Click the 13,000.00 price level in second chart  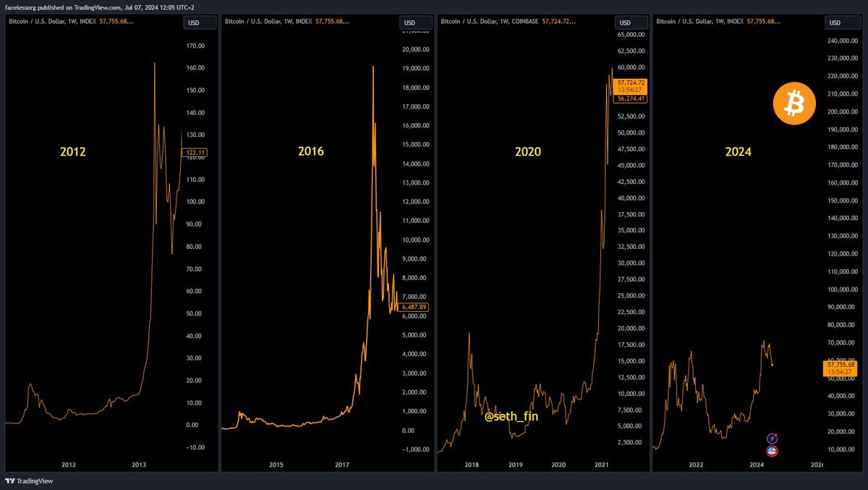(416, 183)
